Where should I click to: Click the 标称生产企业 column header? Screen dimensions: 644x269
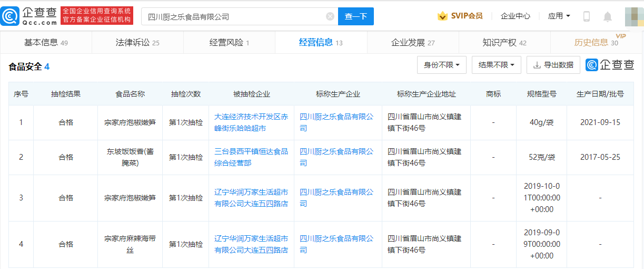click(x=338, y=94)
